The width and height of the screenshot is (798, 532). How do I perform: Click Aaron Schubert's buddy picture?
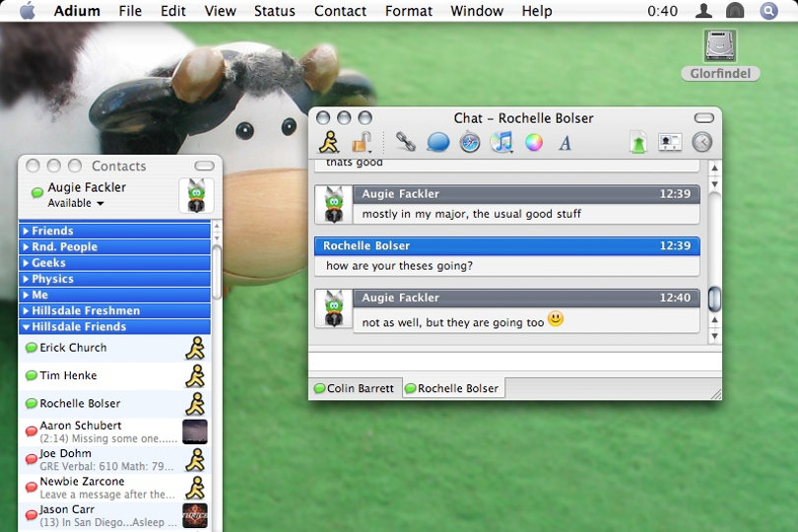(195, 432)
